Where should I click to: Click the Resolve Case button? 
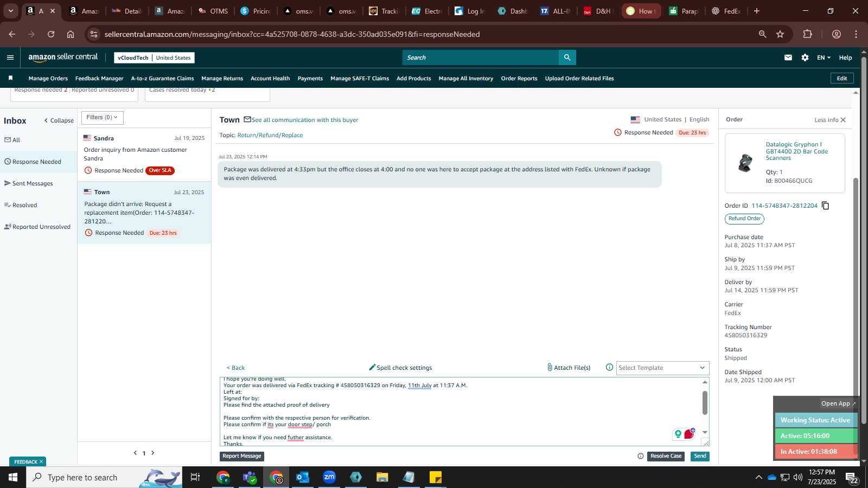[x=666, y=456]
